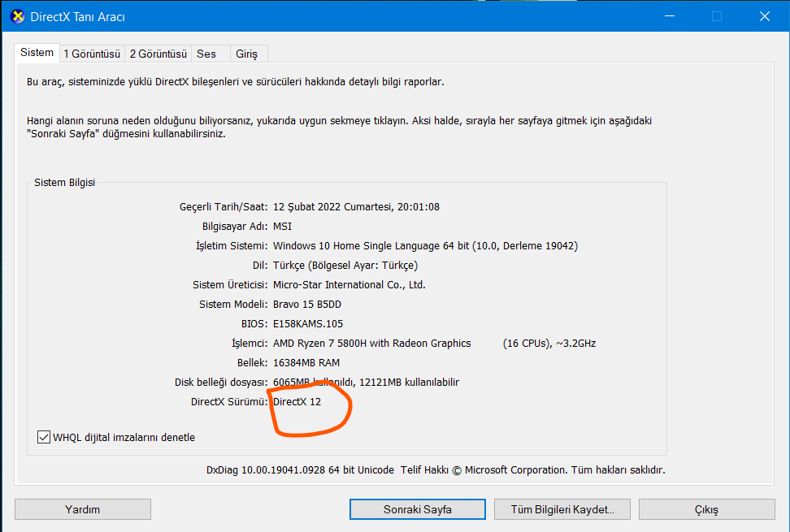Click the DirectX Tanı Aracı title text
The height and width of the screenshot is (532, 790).
(77, 16)
